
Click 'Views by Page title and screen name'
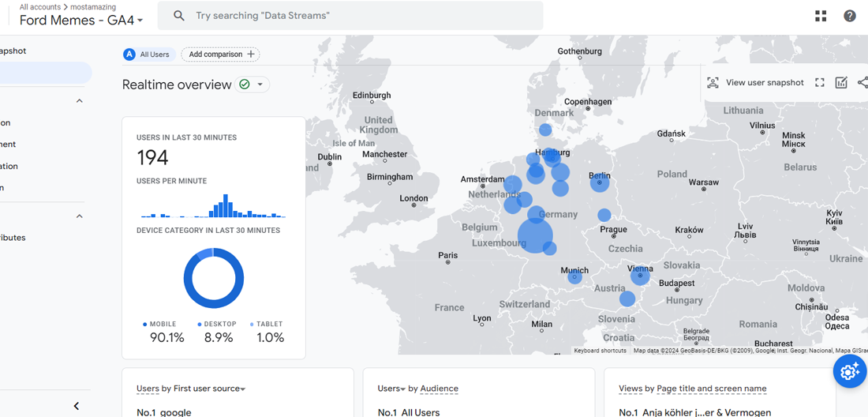click(x=693, y=389)
